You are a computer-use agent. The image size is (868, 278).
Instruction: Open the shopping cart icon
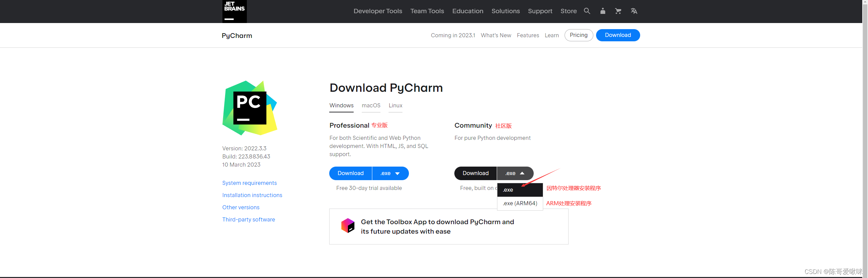click(618, 11)
